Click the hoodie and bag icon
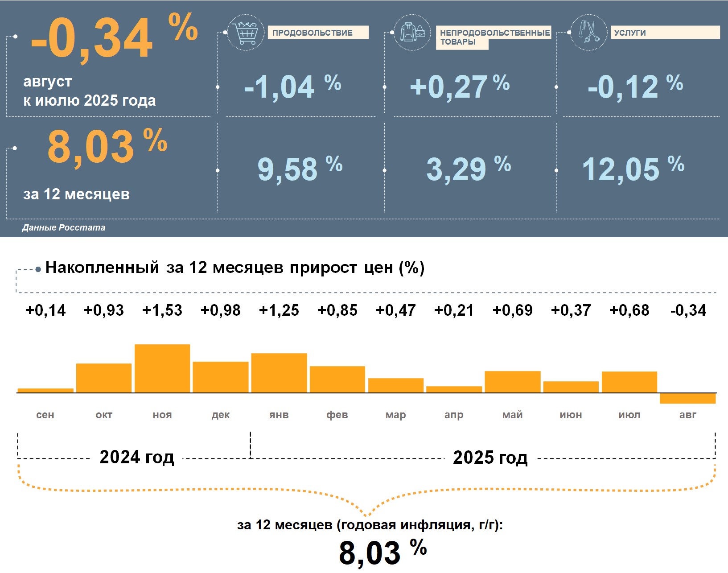The image size is (728, 573). coord(412,33)
